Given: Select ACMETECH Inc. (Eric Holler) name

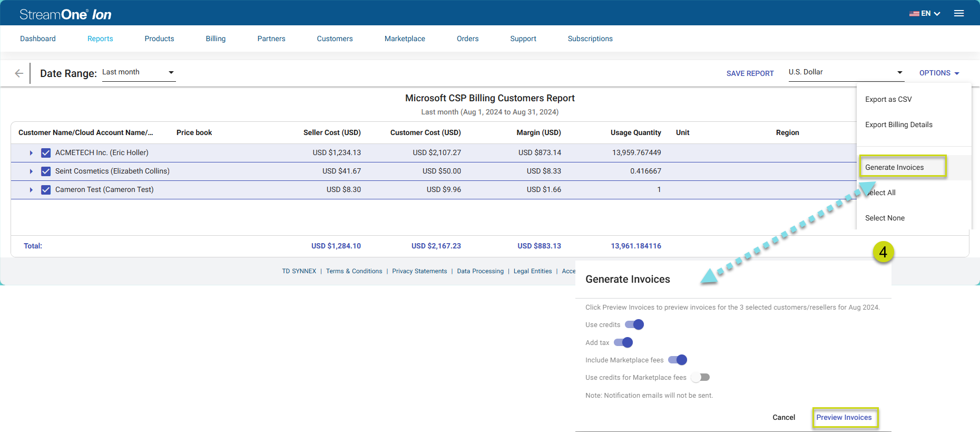Looking at the screenshot, I should pos(102,152).
